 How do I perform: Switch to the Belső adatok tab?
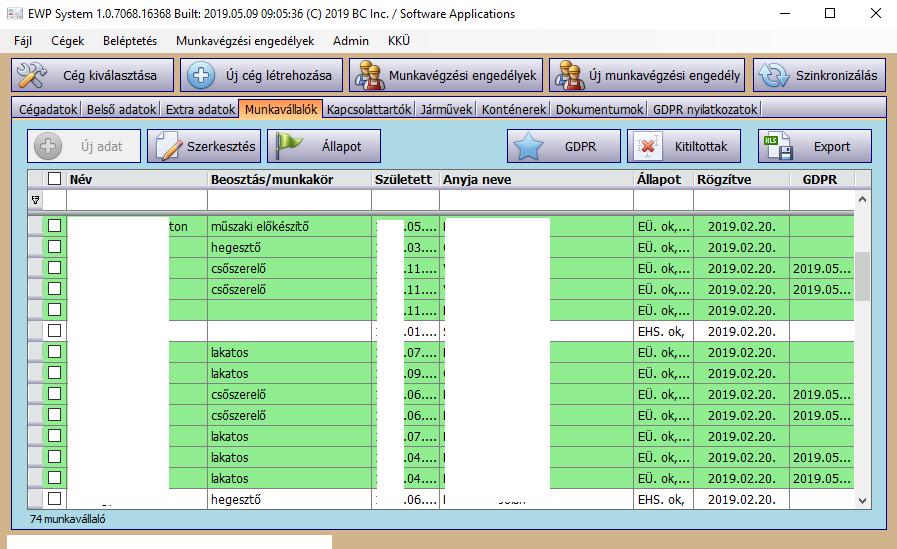(x=121, y=109)
